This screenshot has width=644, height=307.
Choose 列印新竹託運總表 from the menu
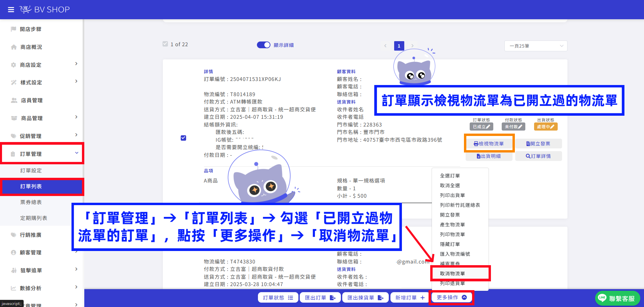click(460, 205)
